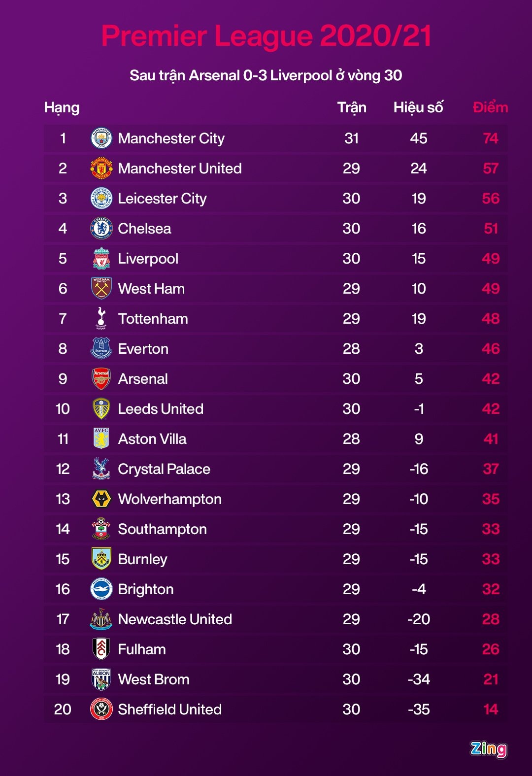The width and height of the screenshot is (532, 776).
Task: Click the Brighton seagull crest
Action: [x=101, y=589]
